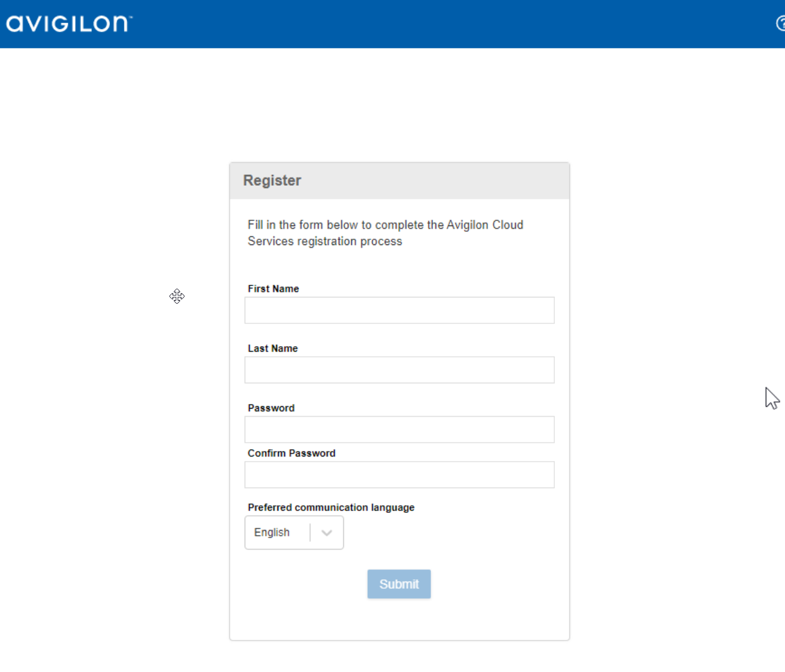
Task: Open help via the question mark icon
Action: (781, 23)
